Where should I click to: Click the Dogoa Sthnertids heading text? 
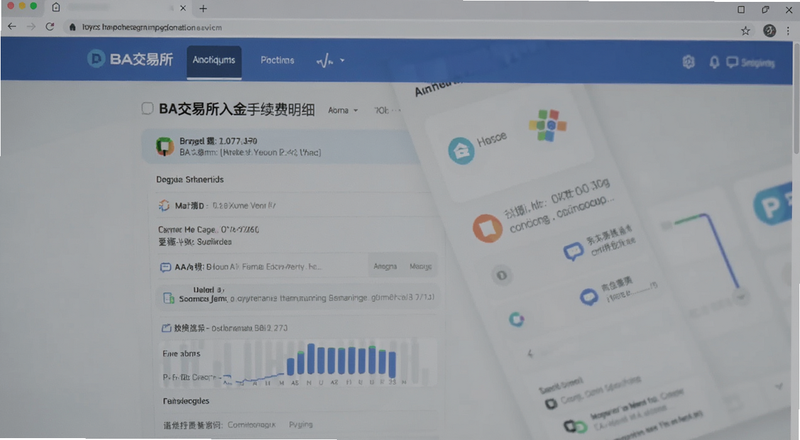[x=190, y=180]
